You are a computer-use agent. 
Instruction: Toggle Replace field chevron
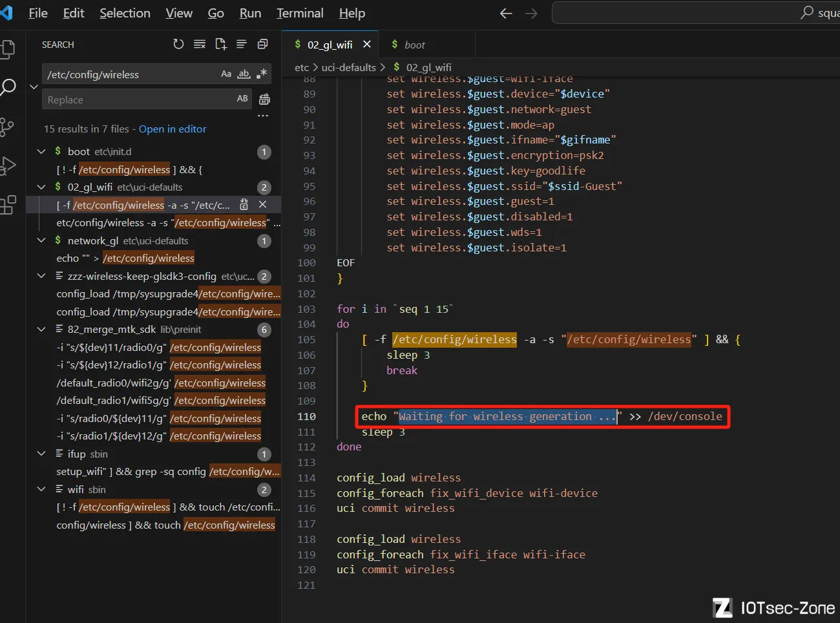(34, 86)
